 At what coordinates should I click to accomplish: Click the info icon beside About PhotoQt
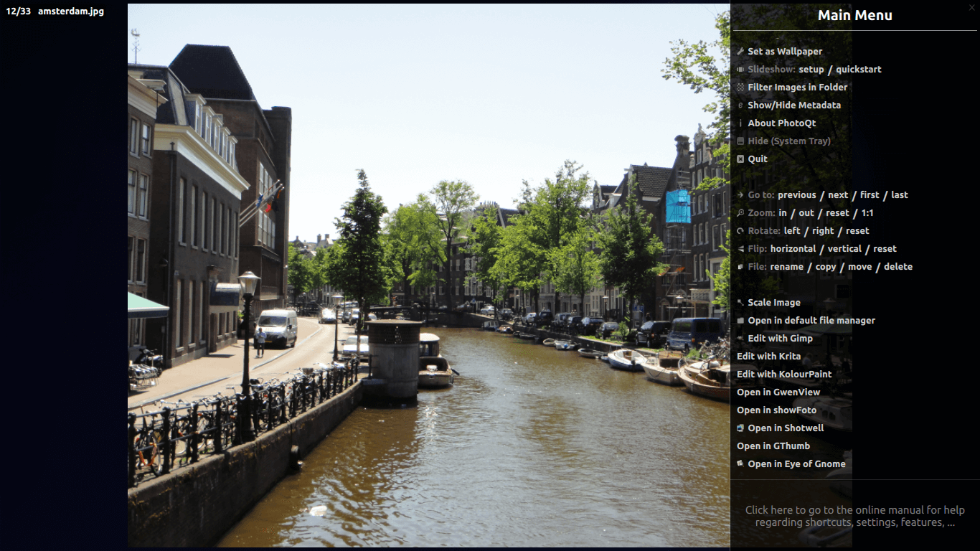pyautogui.click(x=740, y=123)
